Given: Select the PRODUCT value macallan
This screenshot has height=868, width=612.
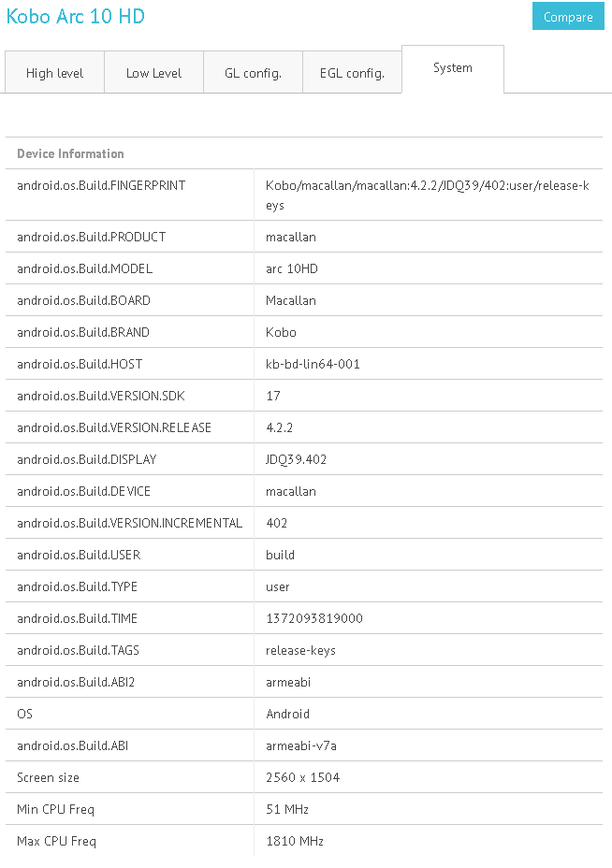Looking at the screenshot, I should point(291,237).
